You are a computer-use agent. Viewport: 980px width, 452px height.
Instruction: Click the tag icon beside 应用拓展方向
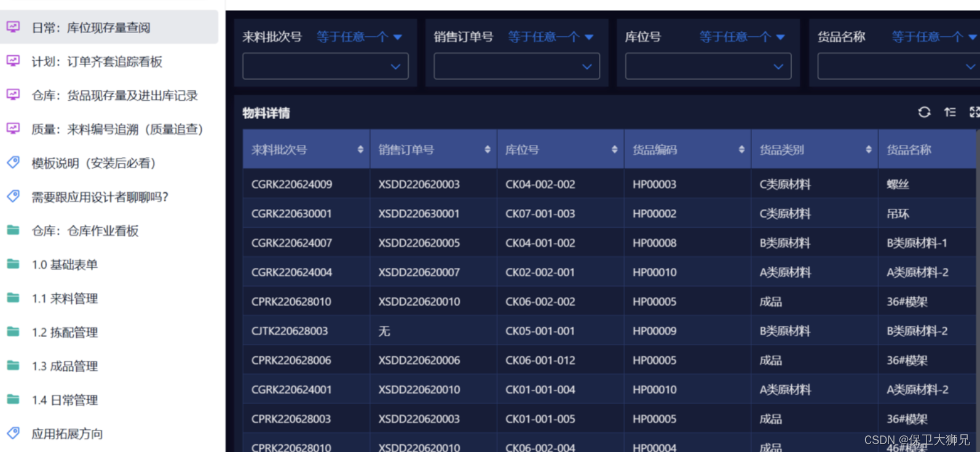coord(13,433)
